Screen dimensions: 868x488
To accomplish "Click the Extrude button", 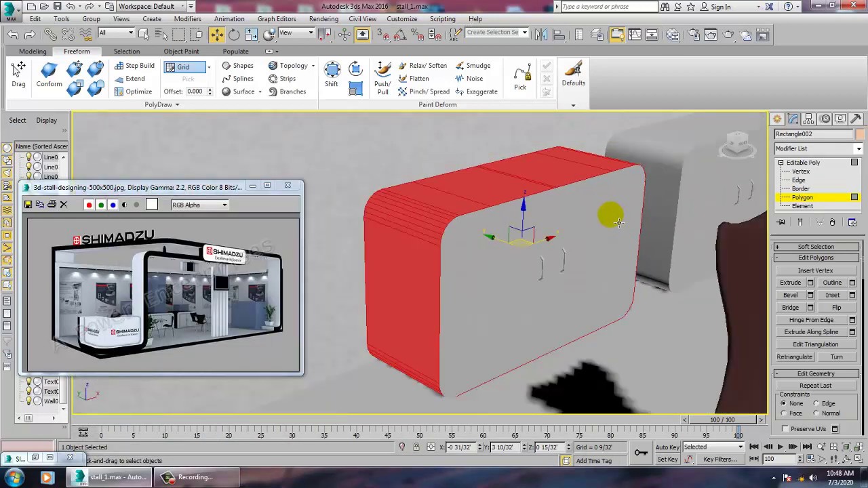I will coord(791,283).
